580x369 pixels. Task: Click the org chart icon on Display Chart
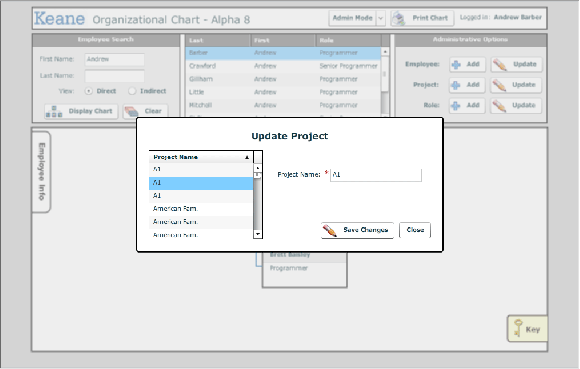click(x=54, y=111)
